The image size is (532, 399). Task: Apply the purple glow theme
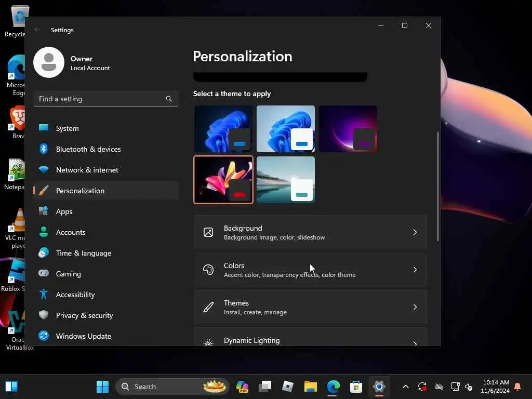[348, 129]
